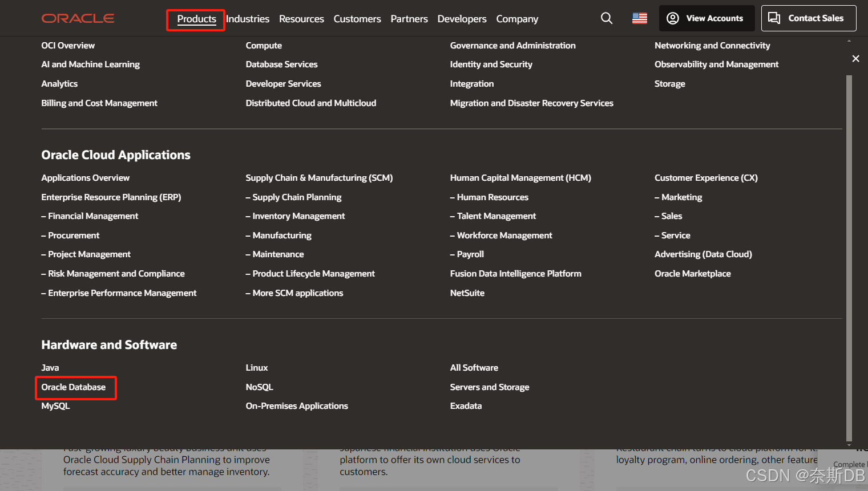This screenshot has height=491, width=868.
Task: Select the Analytics link
Action: click(x=59, y=84)
